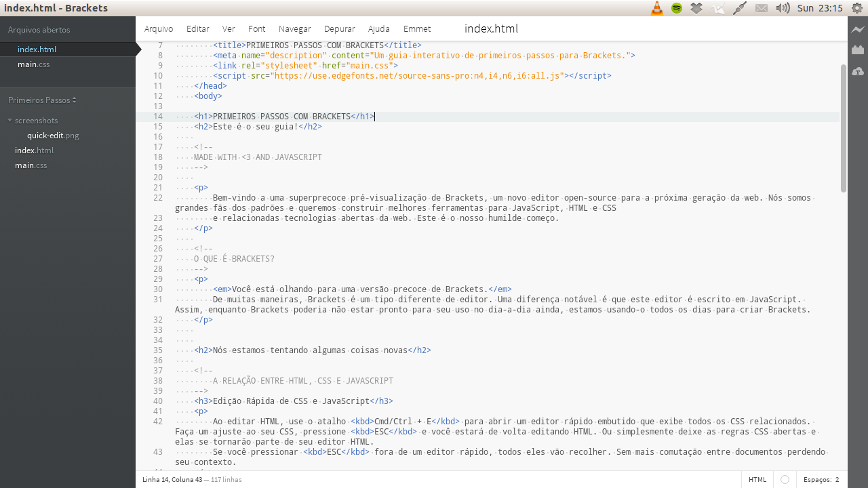Open the HTML language mode selector

[757, 479]
